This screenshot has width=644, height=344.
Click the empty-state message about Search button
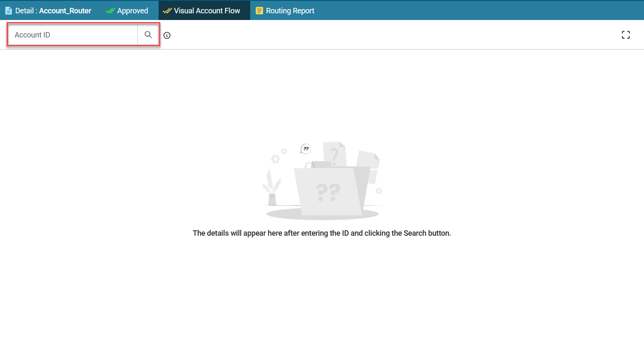[322, 233]
